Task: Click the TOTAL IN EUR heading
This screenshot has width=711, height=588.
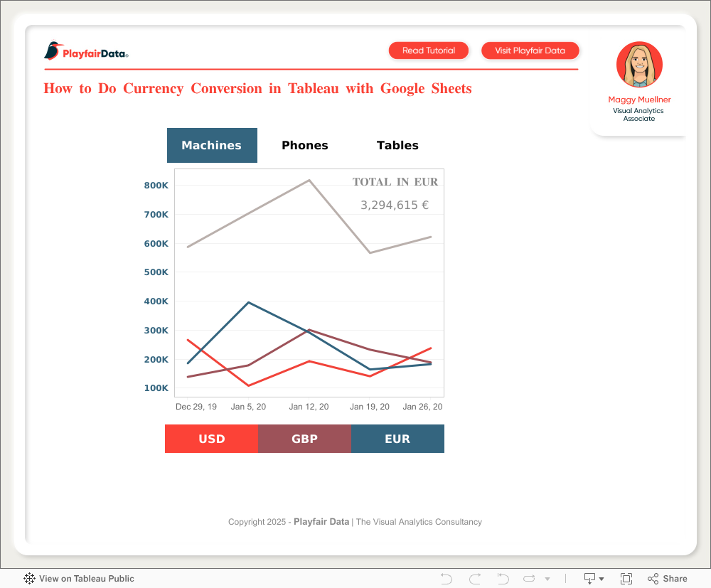Action: (x=395, y=182)
